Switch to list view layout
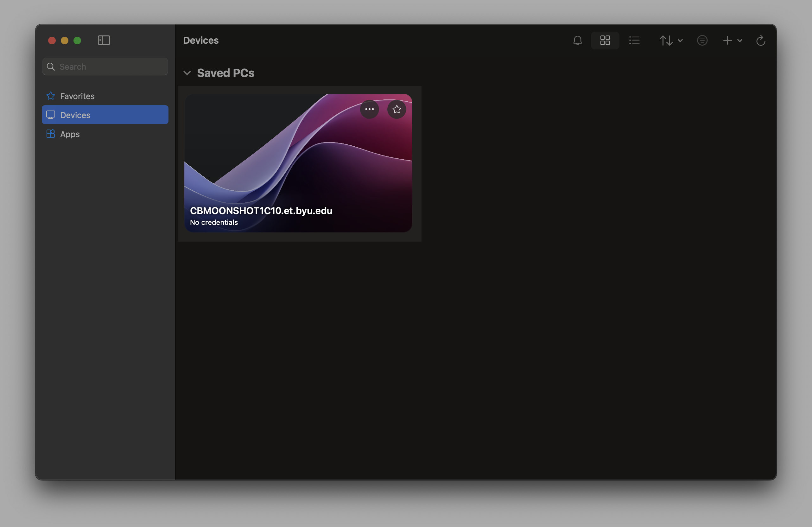The height and width of the screenshot is (527, 812). click(634, 41)
